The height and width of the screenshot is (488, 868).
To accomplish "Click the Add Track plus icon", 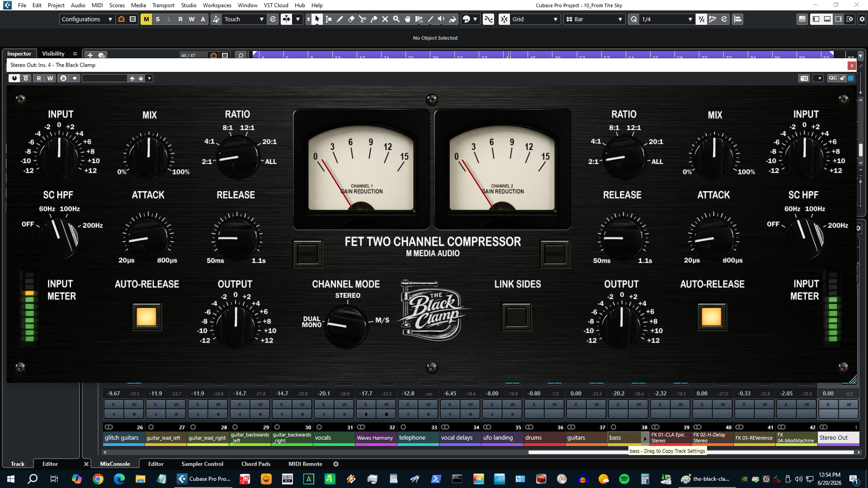I will pyautogui.click(x=90, y=55).
